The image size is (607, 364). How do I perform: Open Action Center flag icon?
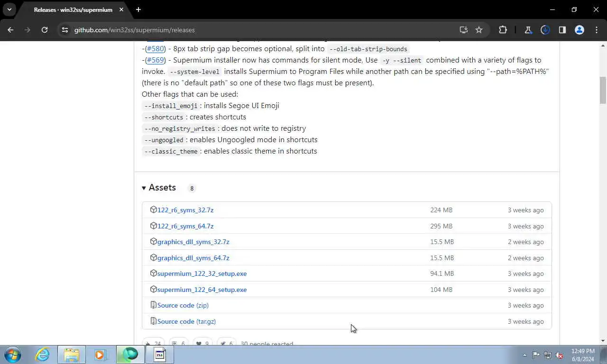tap(536, 355)
